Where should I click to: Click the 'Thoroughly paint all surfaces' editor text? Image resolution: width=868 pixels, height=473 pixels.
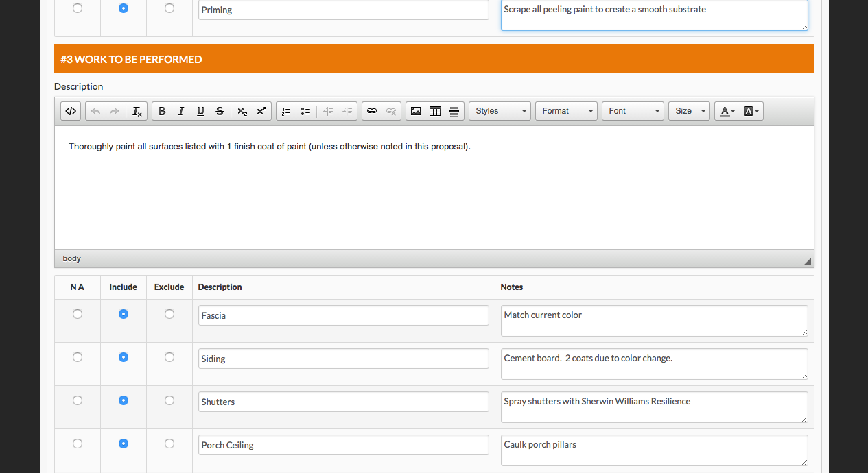(270, 147)
